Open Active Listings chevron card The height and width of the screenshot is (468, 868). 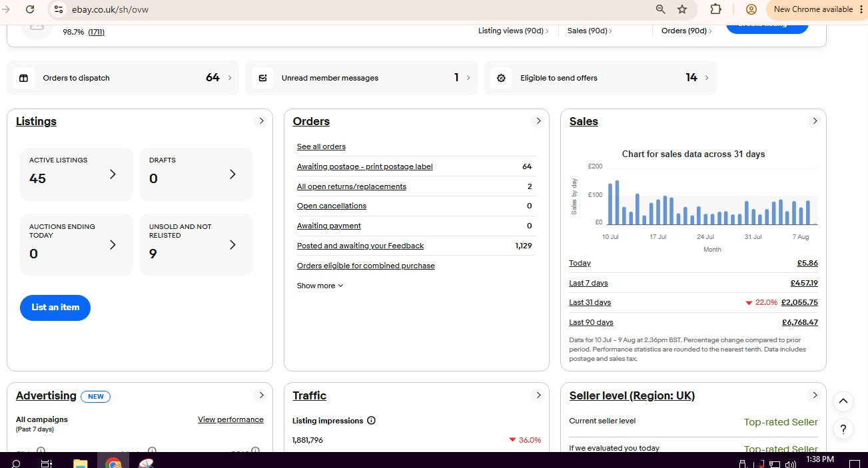pyautogui.click(x=113, y=174)
